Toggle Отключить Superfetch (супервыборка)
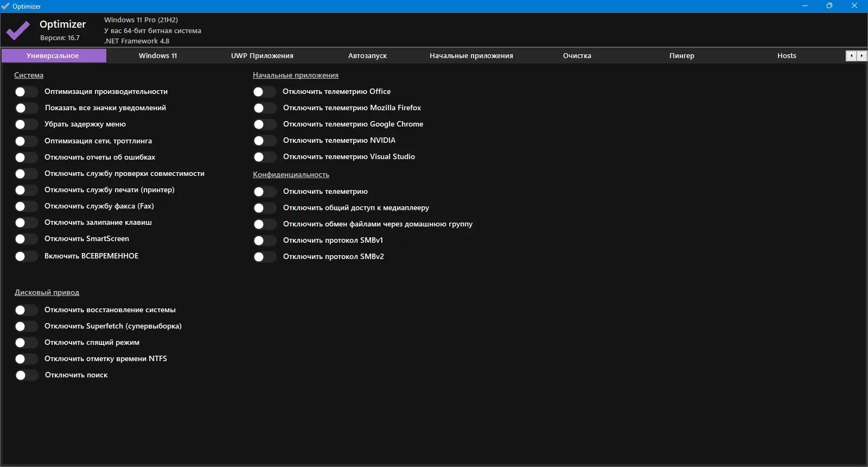The height and width of the screenshot is (467, 868). point(26,326)
